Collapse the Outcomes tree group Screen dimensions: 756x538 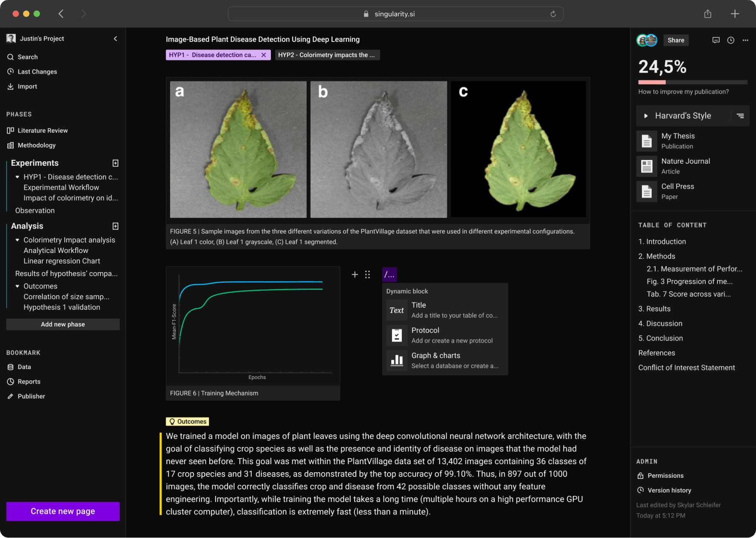tap(18, 286)
